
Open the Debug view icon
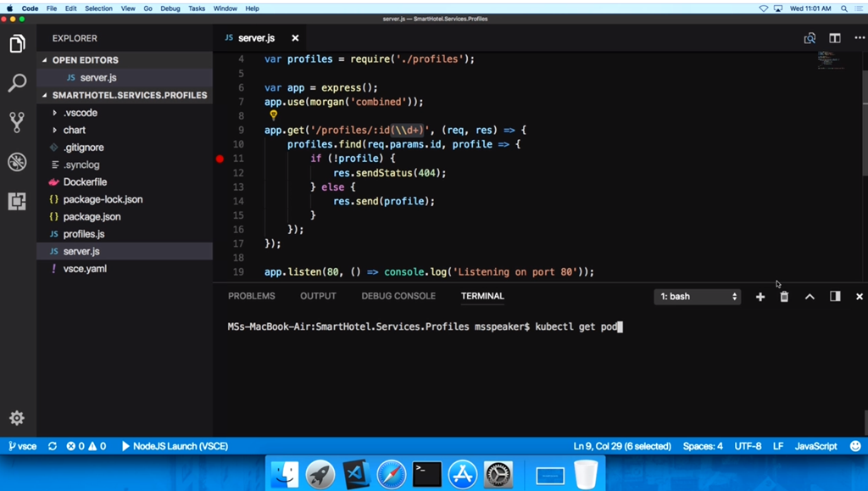point(17,162)
